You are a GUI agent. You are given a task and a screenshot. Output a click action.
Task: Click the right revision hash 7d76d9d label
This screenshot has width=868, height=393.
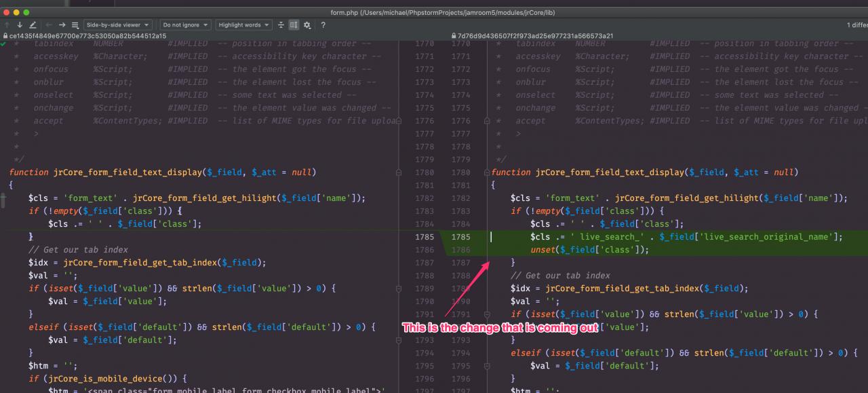coord(536,36)
